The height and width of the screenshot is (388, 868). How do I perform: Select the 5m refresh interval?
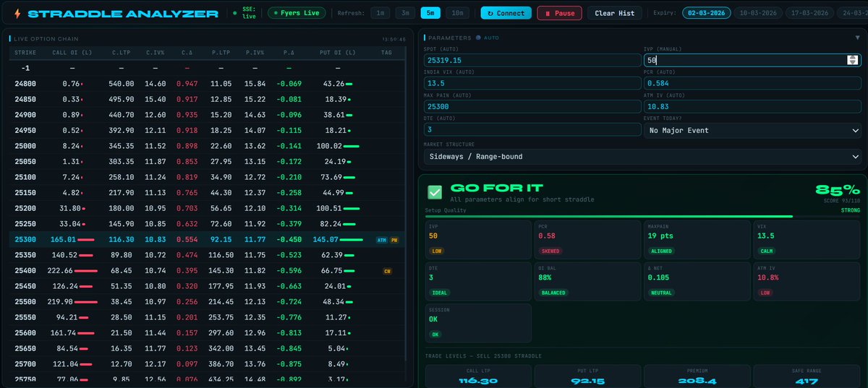430,13
